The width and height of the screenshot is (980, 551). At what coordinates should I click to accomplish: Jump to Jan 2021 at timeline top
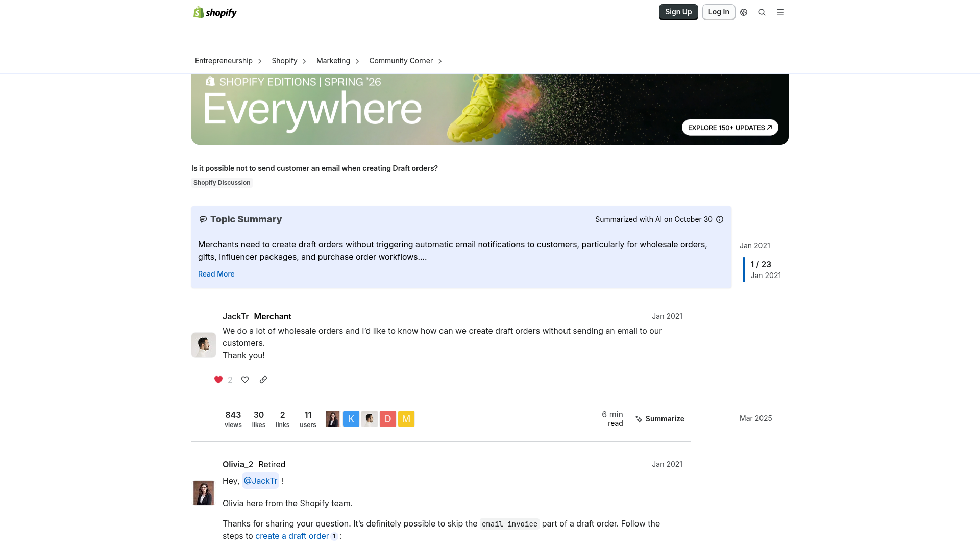coord(755,246)
